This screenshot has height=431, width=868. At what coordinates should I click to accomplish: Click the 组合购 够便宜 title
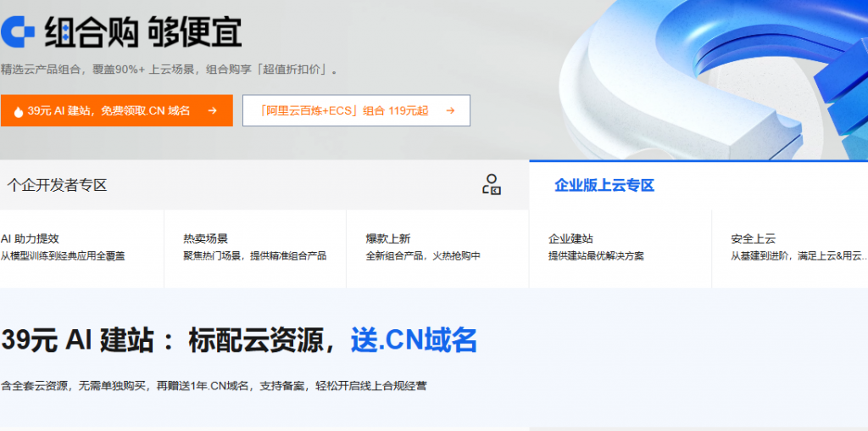pyautogui.click(x=142, y=32)
